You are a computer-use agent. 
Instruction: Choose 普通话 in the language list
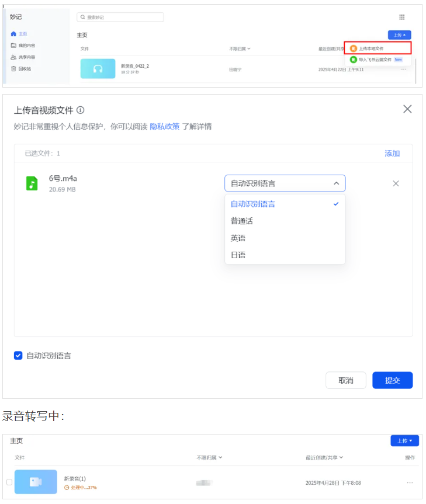click(242, 221)
